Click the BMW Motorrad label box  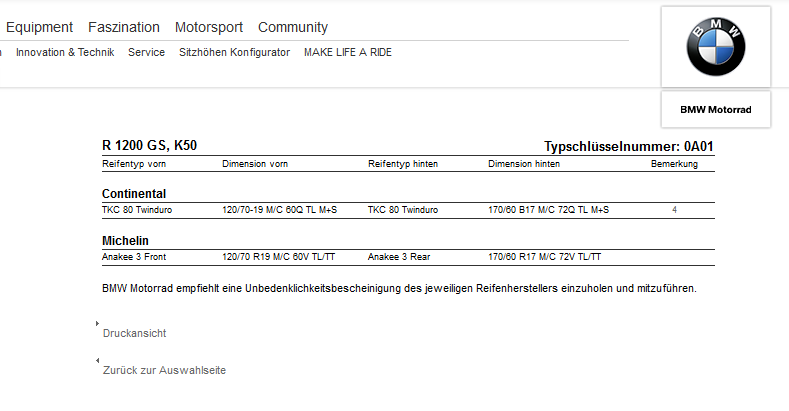(715, 109)
